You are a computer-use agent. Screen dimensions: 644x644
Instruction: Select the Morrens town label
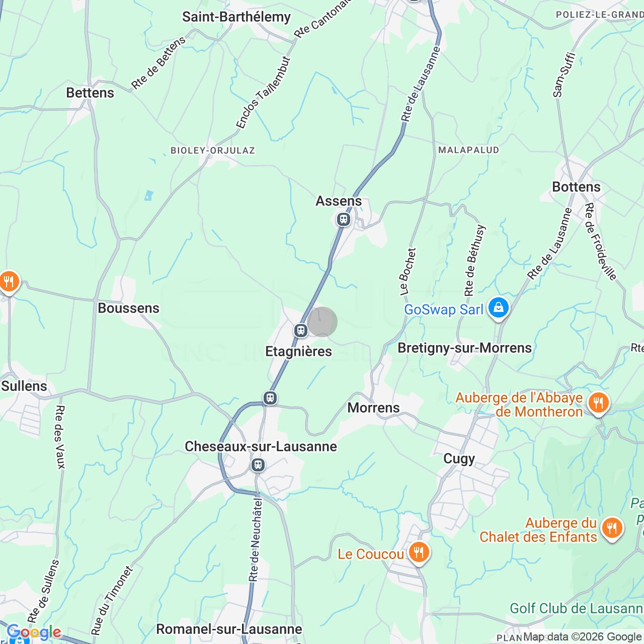[373, 408]
